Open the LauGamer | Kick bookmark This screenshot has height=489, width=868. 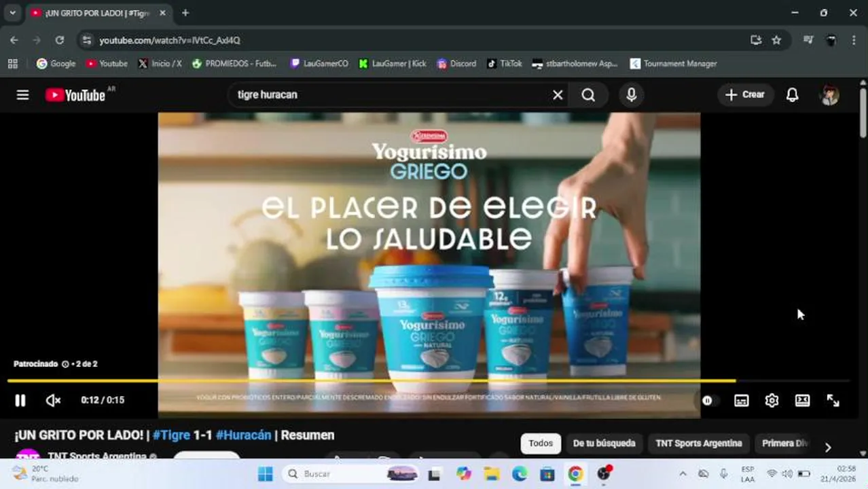(x=393, y=63)
